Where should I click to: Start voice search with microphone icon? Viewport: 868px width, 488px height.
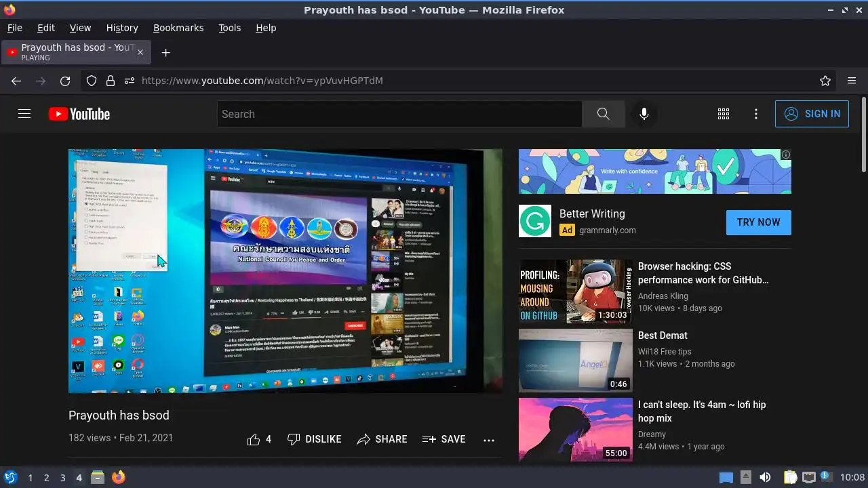point(644,114)
